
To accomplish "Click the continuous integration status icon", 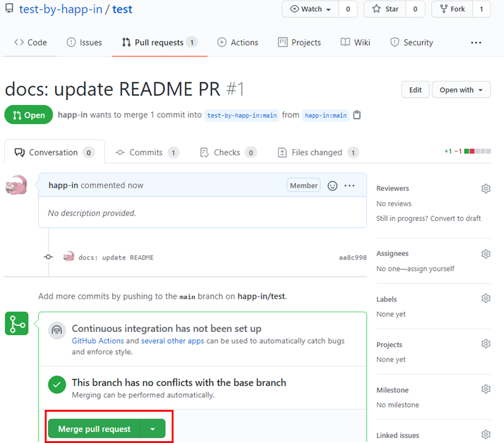I will [57, 330].
